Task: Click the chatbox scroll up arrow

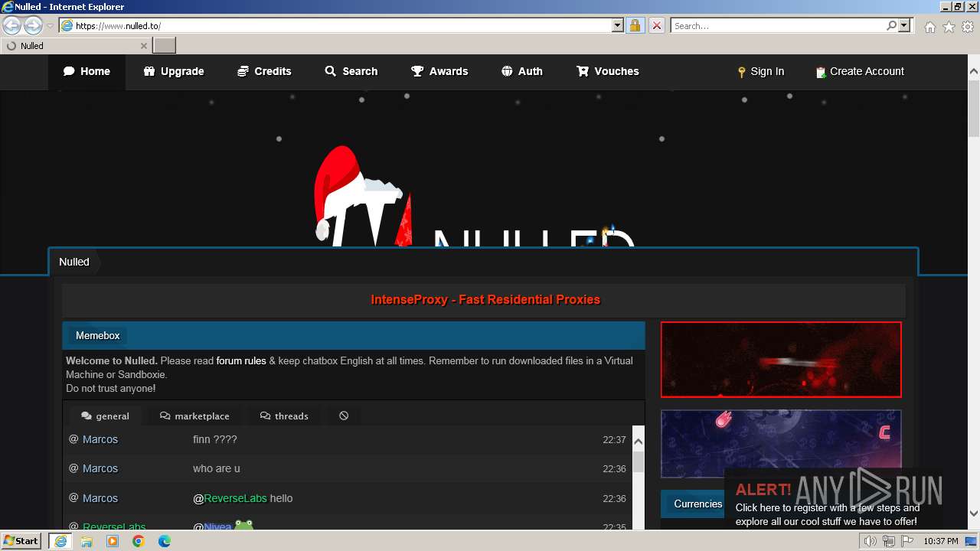Action: point(639,442)
